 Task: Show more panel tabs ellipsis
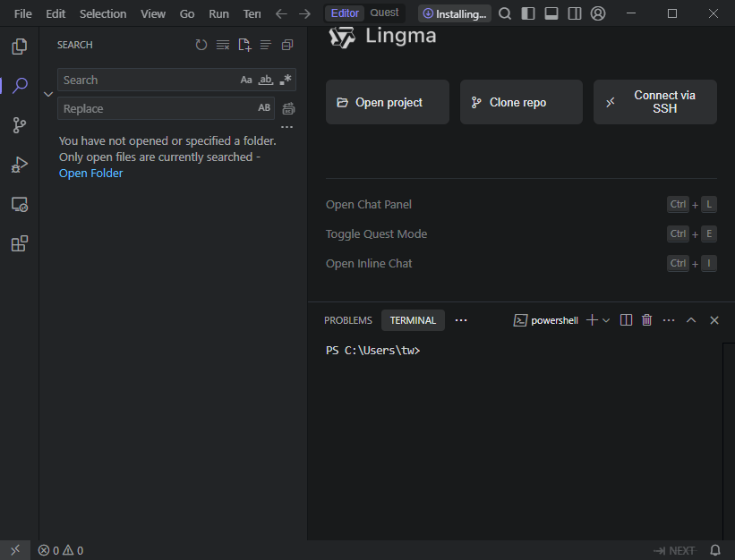pyautogui.click(x=461, y=320)
